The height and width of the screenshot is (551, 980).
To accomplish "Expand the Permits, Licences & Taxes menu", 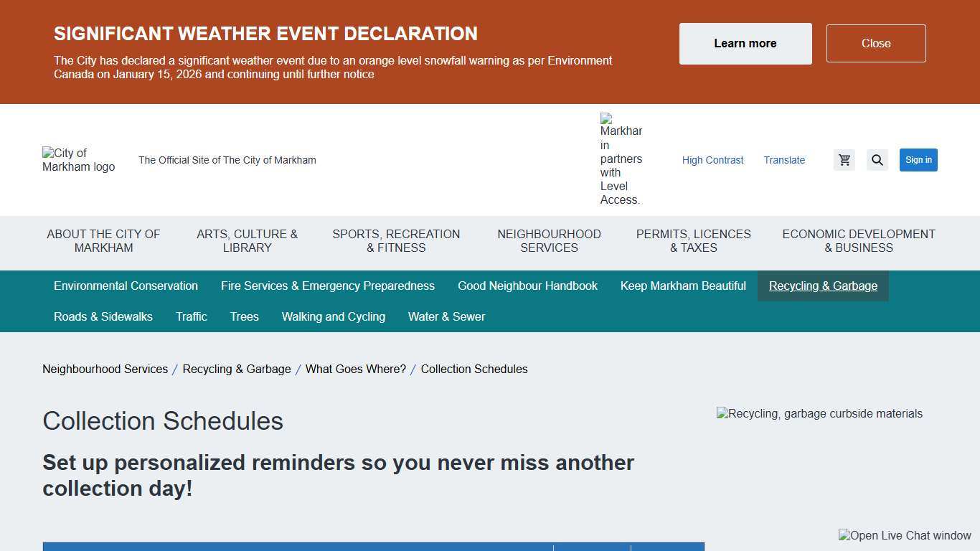I will point(693,241).
